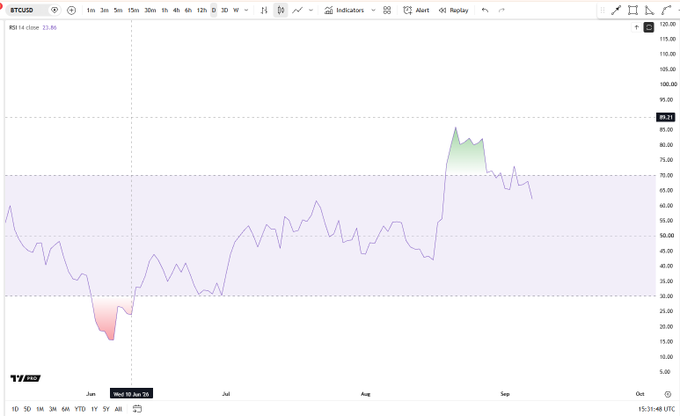680x416 pixels.
Task: Redo the chart action
Action: tap(501, 10)
